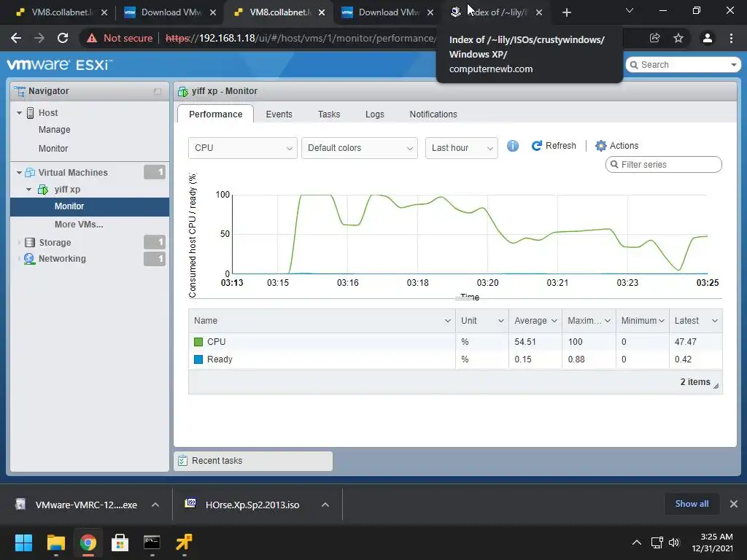Viewport: 747px width, 560px height.
Task: Open Microsoft Store from the taskbar
Action: [x=120, y=542]
